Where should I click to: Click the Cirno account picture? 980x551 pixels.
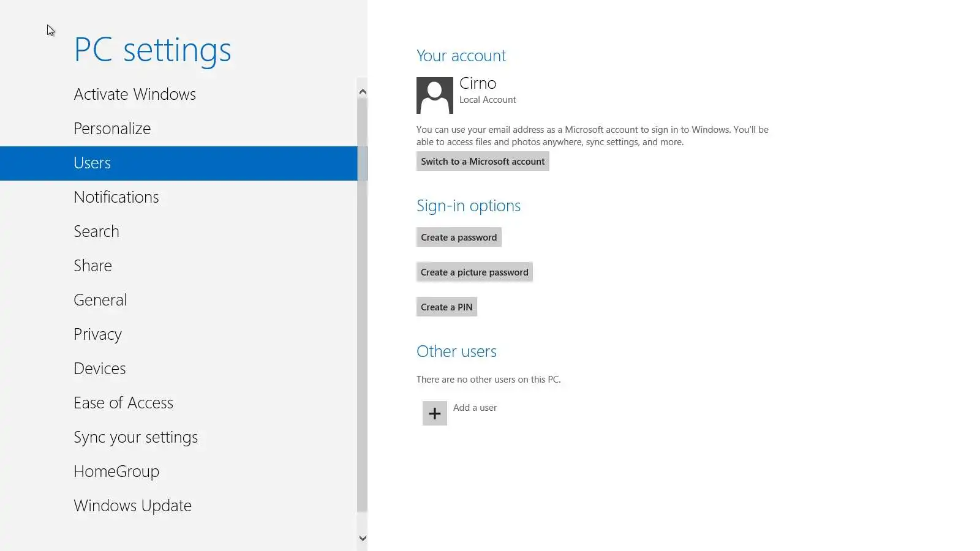[435, 96]
